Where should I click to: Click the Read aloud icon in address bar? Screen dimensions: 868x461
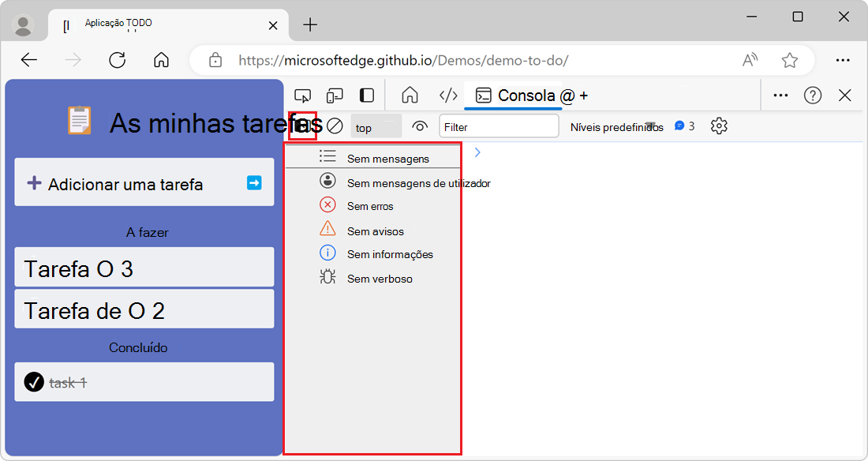coord(750,60)
